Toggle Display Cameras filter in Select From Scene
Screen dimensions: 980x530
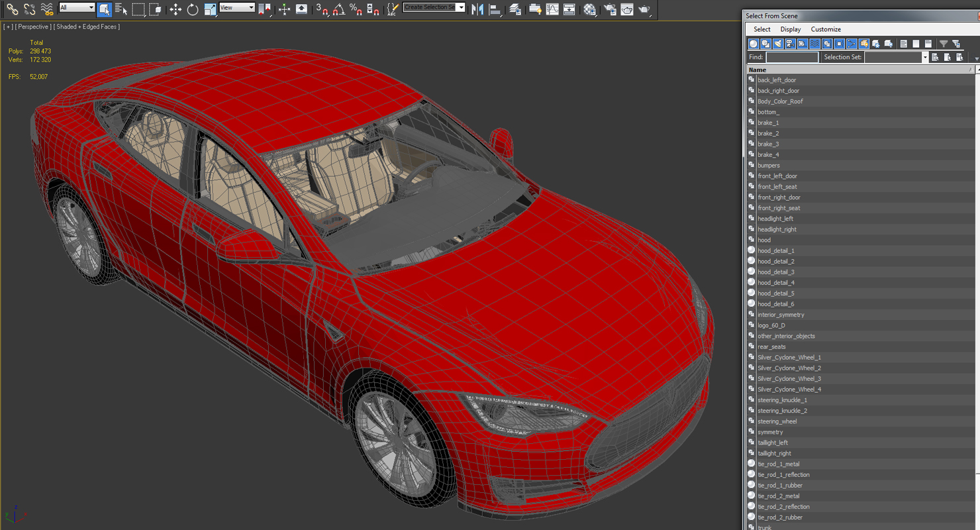[x=790, y=44]
